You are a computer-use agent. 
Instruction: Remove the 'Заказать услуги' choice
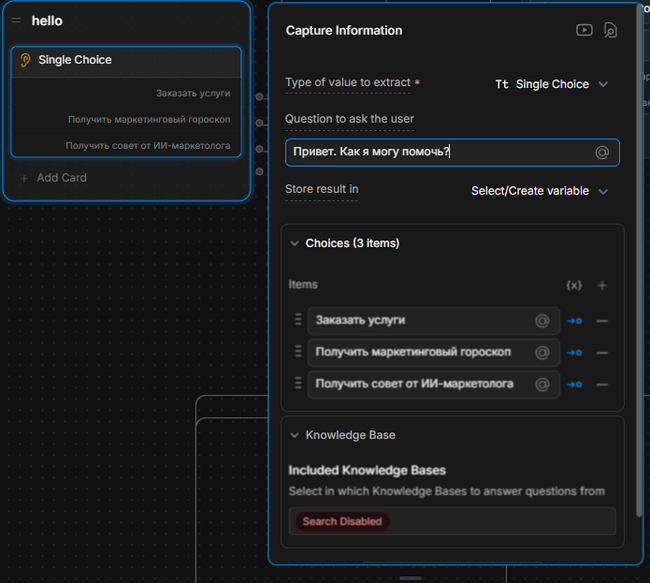coord(602,321)
